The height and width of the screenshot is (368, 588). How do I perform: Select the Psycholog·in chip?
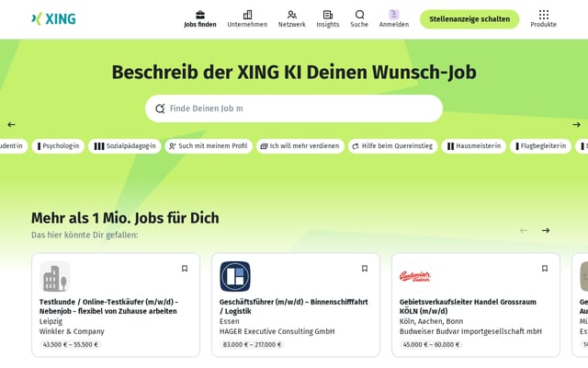coord(58,146)
